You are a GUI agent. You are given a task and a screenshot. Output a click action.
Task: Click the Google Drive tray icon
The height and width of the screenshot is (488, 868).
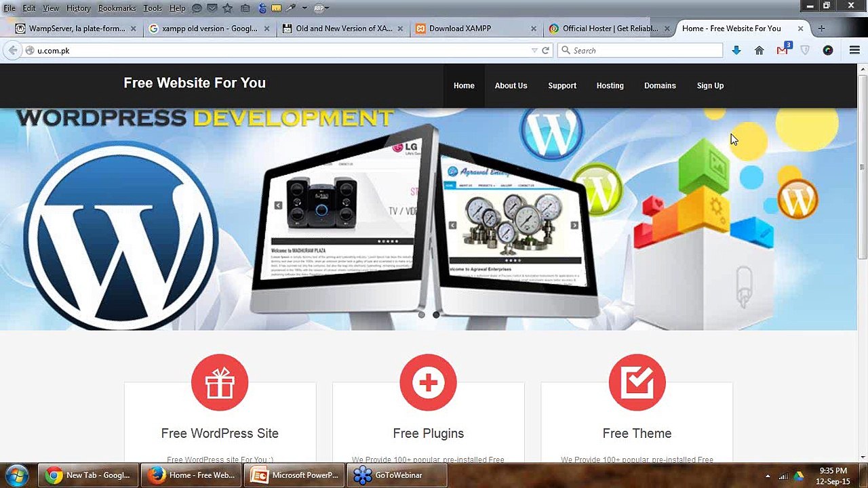(799, 476)
